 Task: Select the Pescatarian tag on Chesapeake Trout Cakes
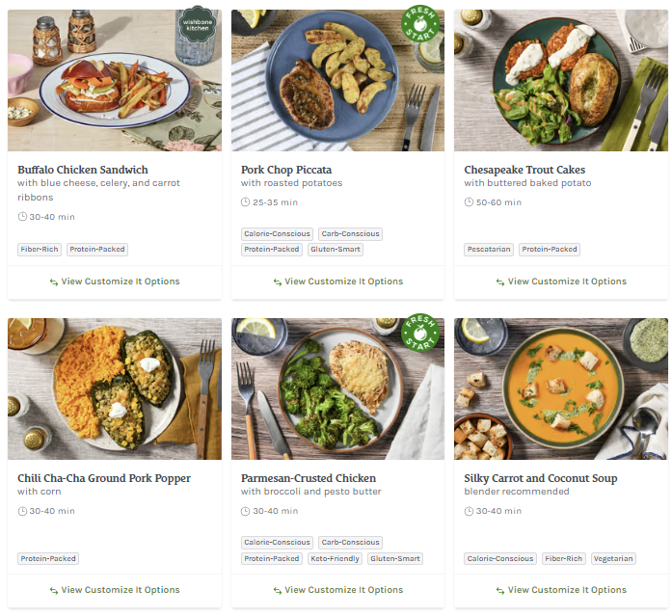coord(489,250)
